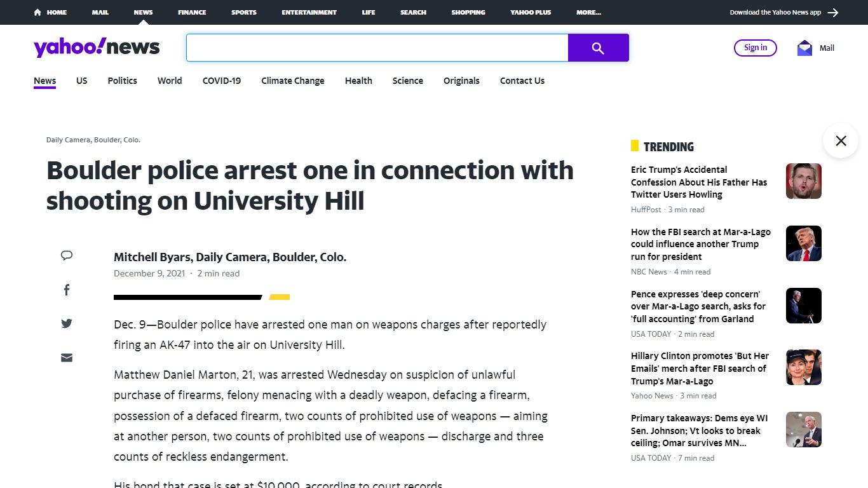Select the Science section tab
Viewport: 868px width, 488px height.
pyautogui.click(x=408, y=81)
